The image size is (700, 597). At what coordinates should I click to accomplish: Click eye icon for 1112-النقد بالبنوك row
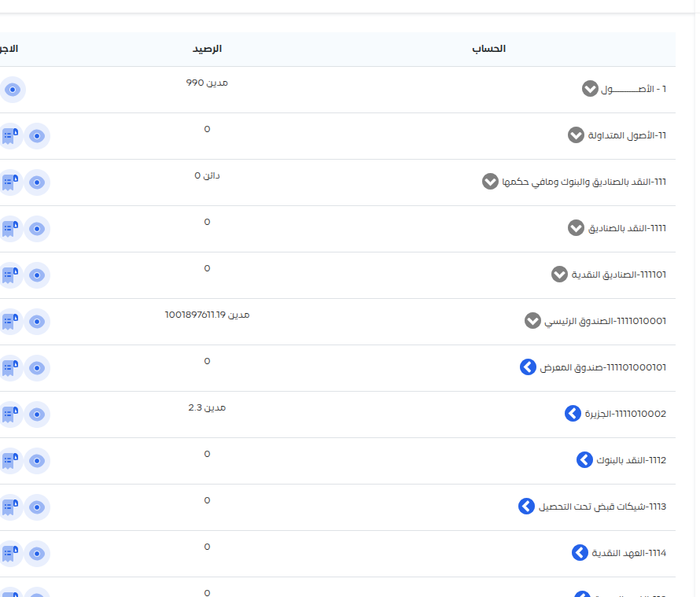pyautogui.click(x=36, y=461)
